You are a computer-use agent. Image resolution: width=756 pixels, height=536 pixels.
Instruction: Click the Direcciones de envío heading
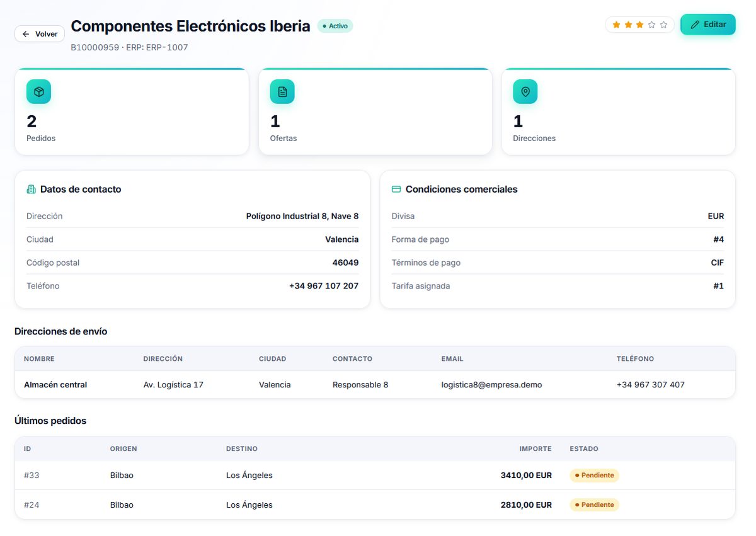click(61, 331)
